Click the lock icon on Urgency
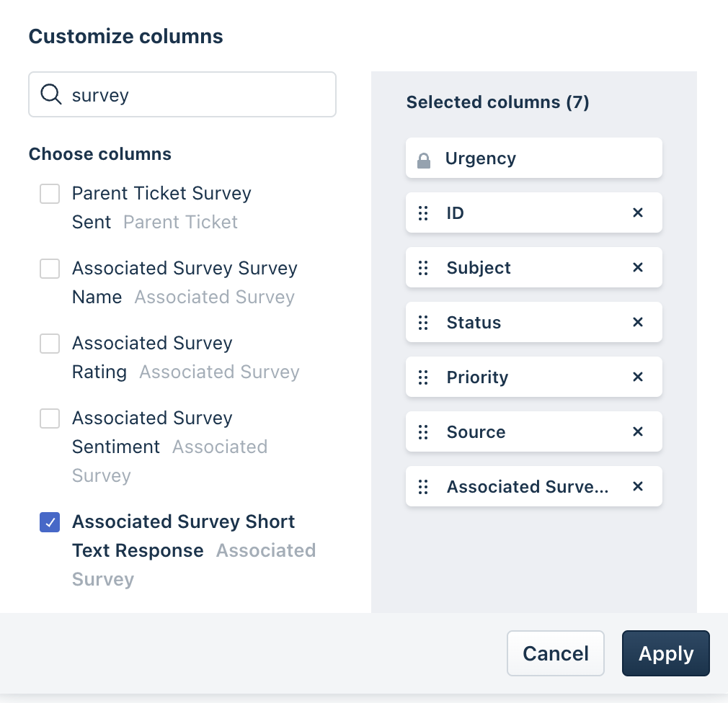728x703 pixels. [x=424, y=160]
